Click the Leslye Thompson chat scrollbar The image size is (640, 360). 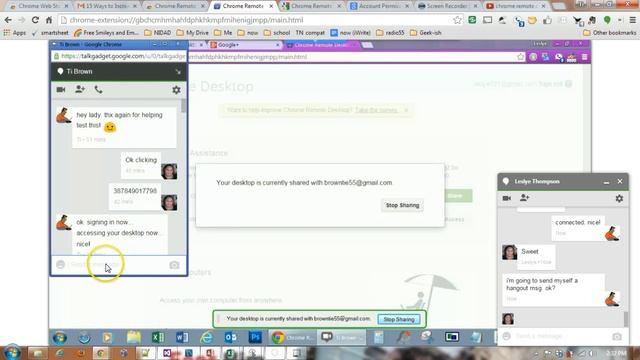[626, 319]
